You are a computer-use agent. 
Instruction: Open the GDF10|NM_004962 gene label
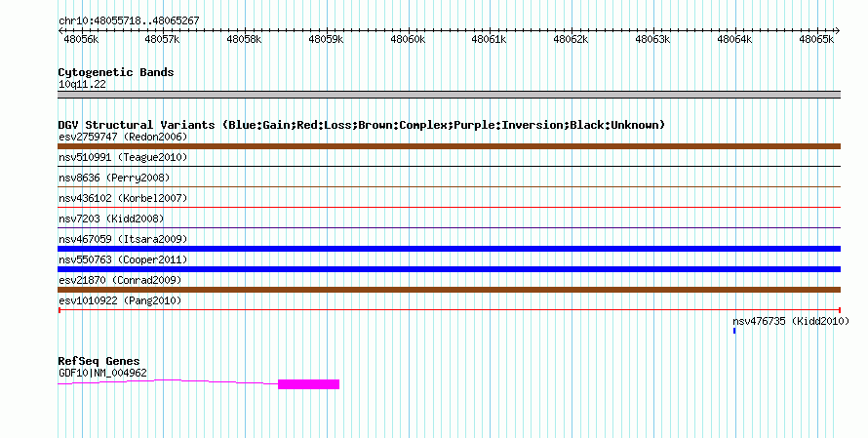point(103,374)
